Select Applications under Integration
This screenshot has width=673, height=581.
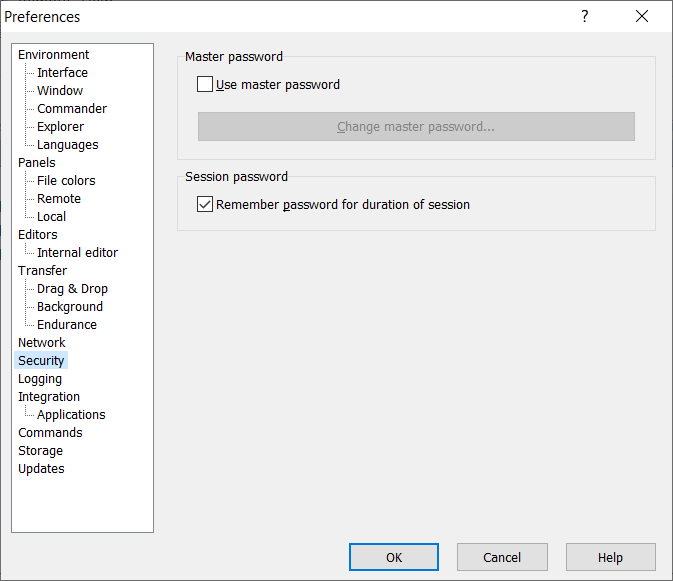[71, 415]
